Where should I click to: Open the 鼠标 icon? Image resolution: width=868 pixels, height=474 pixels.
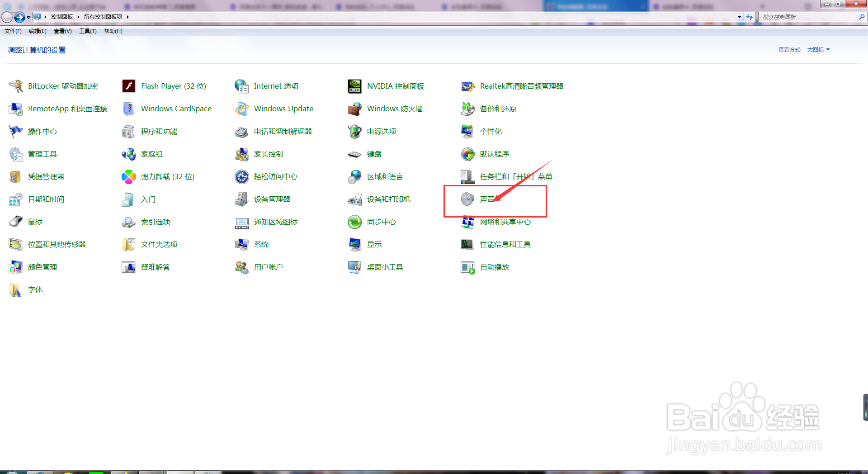point(16,222)
